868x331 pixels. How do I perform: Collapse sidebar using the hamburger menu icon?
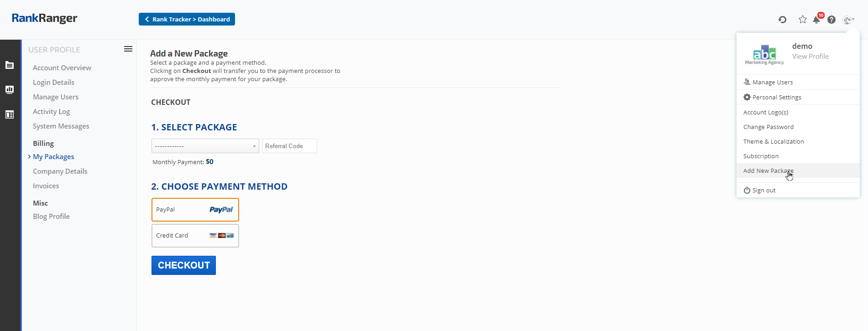point(128,49)
